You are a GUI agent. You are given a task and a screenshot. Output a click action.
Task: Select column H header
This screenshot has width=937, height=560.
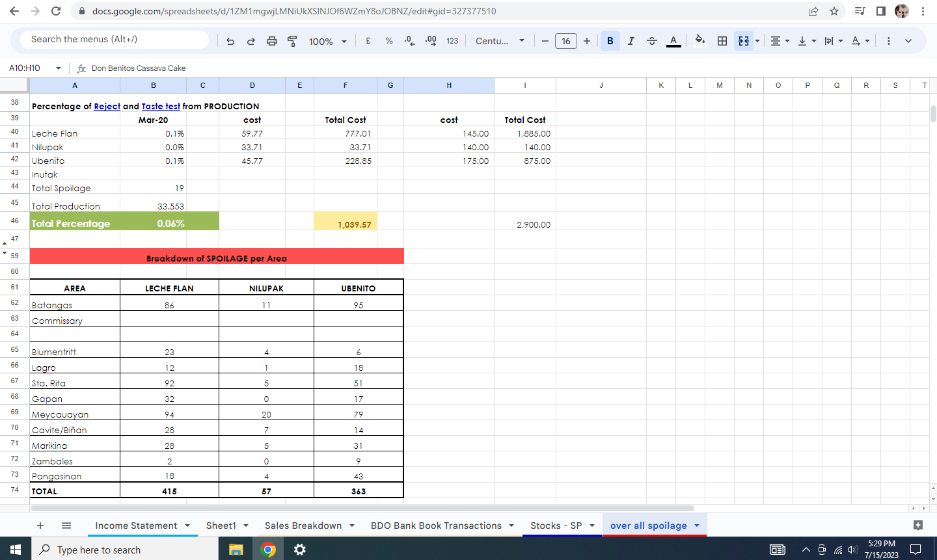tap(449, 85)
